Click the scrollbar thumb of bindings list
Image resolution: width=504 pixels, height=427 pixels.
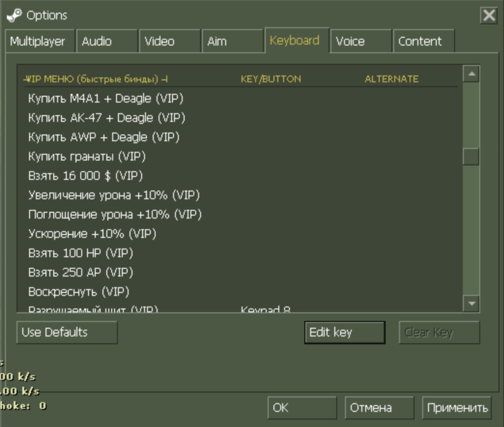tap(471, 157)
